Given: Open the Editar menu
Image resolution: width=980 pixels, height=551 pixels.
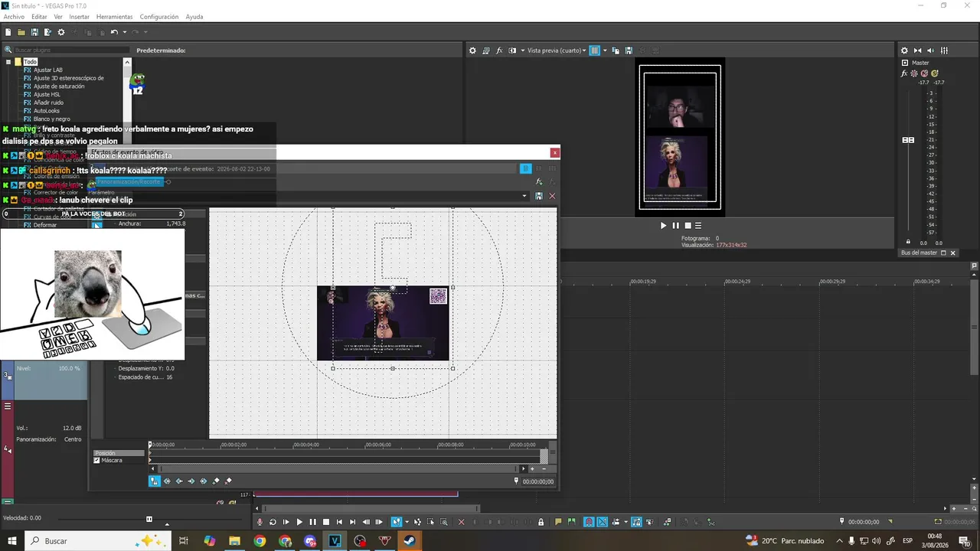Looking at the screenshot, I should pyautogui.click(x=39, y=17).
